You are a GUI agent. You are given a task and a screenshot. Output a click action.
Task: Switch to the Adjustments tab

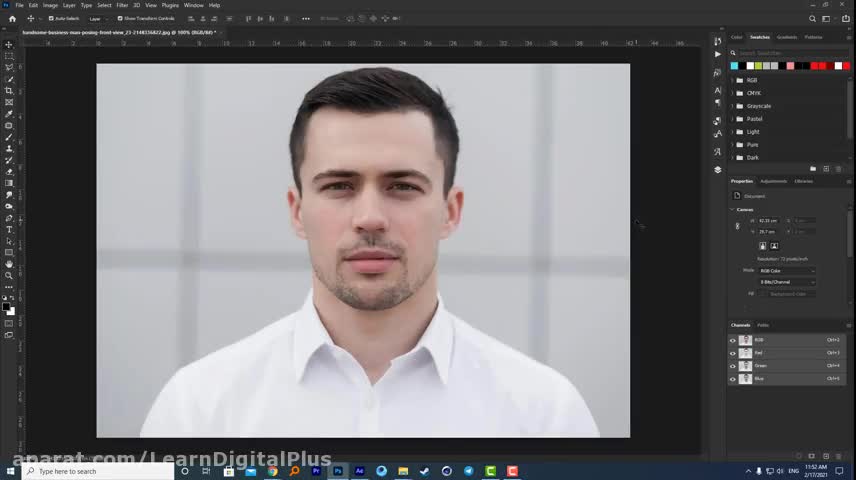point(773,181)
